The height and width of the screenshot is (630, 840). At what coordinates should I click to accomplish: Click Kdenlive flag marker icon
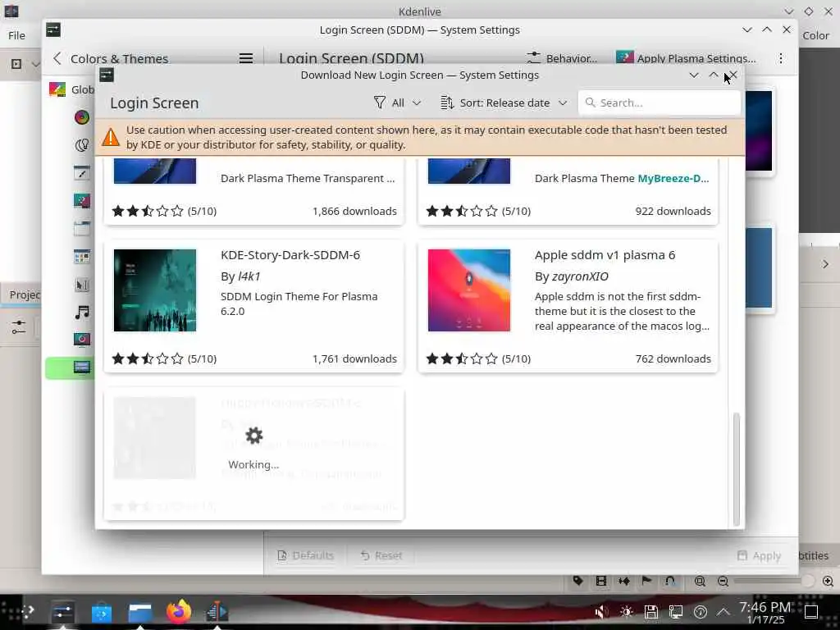click(646, 581)
